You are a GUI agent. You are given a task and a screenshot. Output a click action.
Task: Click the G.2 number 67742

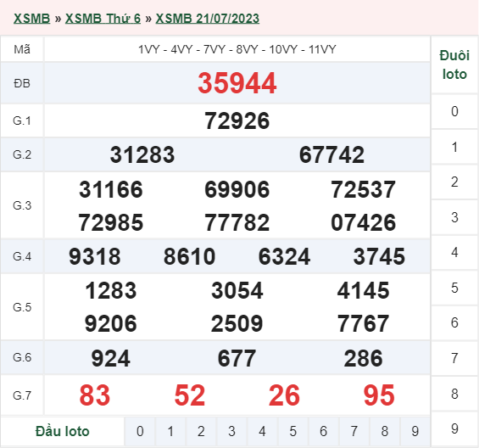(331, 154)
